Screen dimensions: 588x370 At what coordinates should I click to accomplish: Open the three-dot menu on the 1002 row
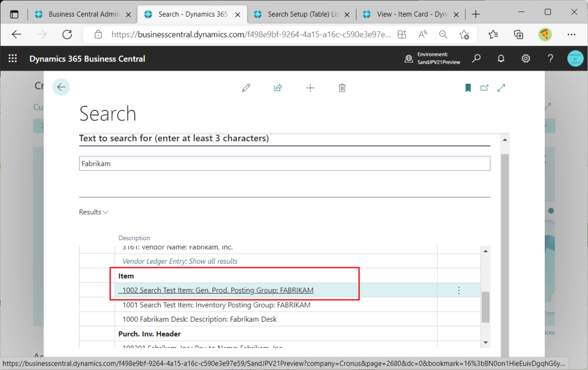459,291
